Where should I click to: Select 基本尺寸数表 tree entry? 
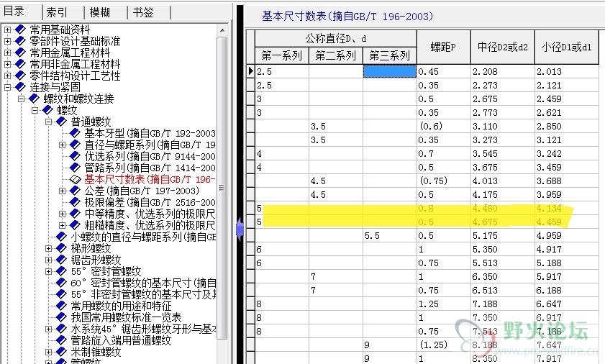tap(150, 180)
